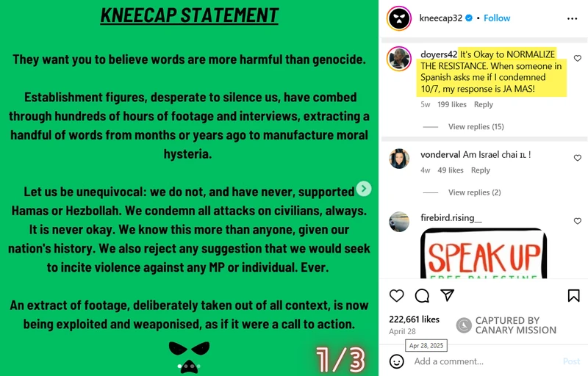Open emoji picker in comment box
This screenshot has width=588, height=376.
click(x=397, y=361)
